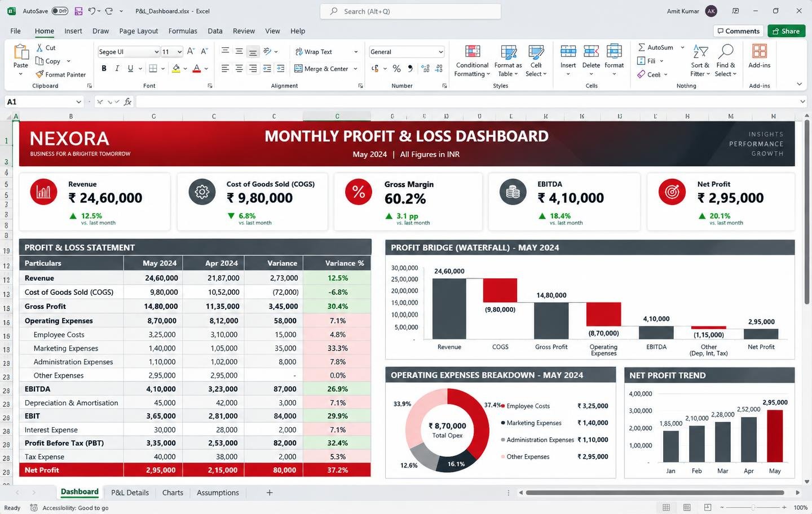
Task: Click the Share button
Action: point(786,31)
